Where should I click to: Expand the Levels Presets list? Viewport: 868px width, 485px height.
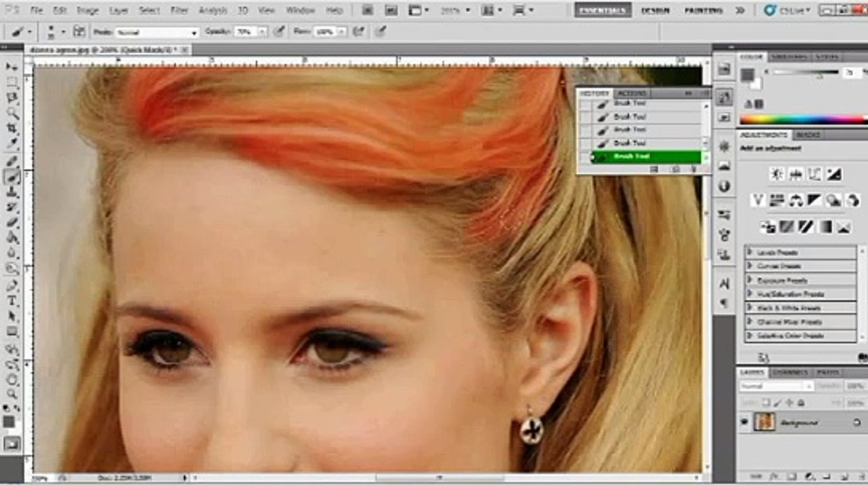[x=749, y=253]
